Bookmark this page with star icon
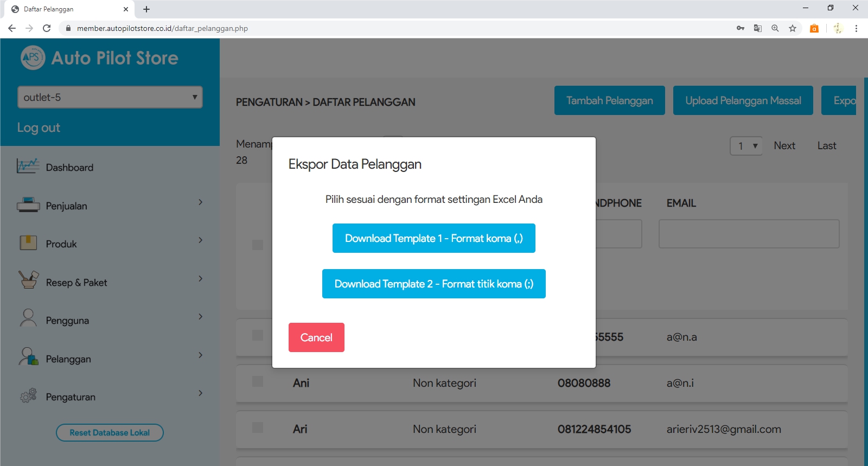 [793, 28]
